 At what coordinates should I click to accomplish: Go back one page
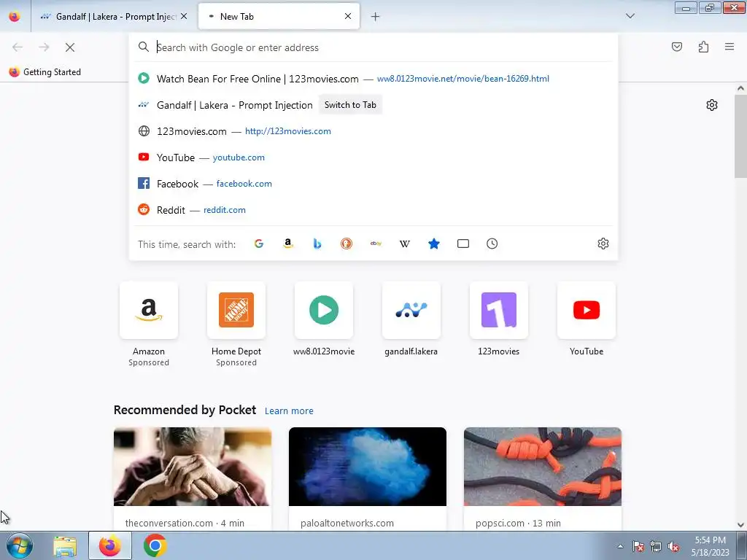18,47
